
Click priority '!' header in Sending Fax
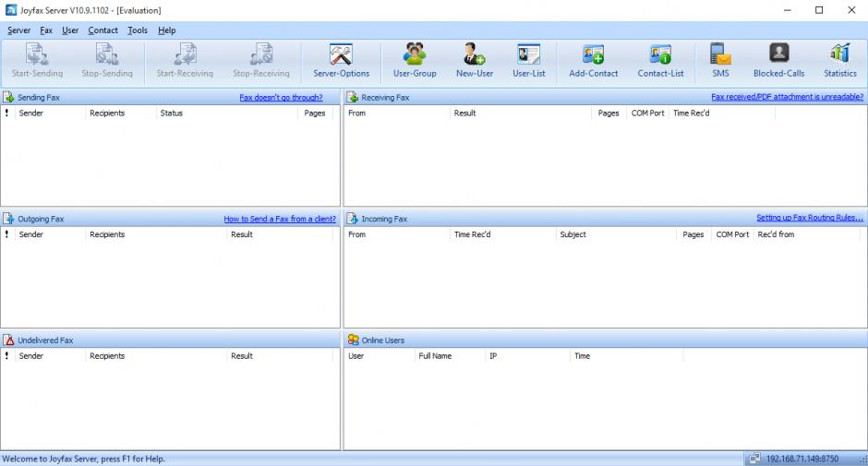point(7,113)
